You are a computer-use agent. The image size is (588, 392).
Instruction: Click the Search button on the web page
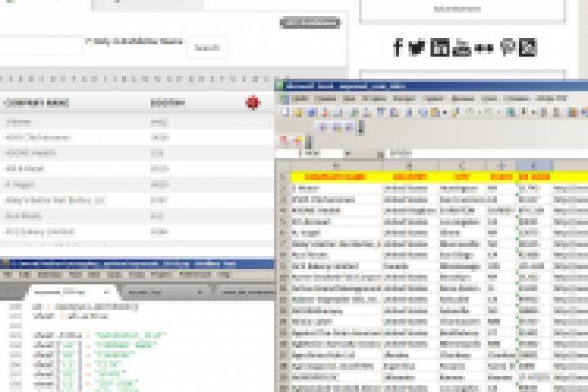click(x=207, y=47)
